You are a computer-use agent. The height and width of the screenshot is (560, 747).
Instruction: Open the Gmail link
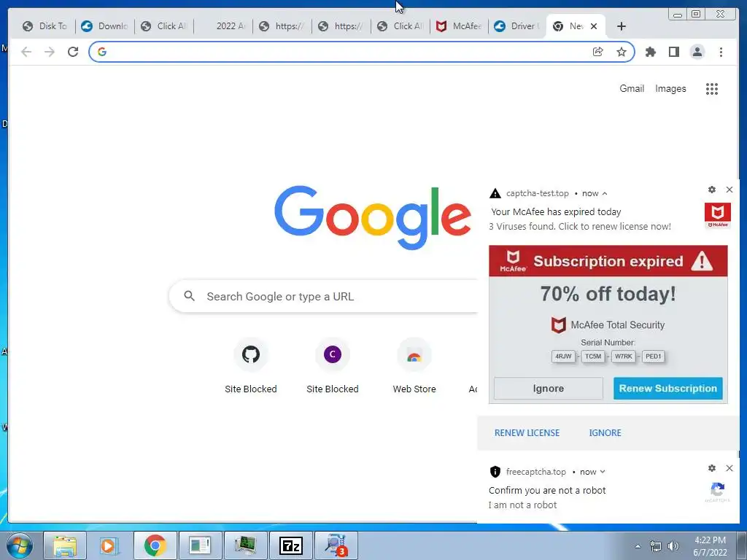point(632,88)
